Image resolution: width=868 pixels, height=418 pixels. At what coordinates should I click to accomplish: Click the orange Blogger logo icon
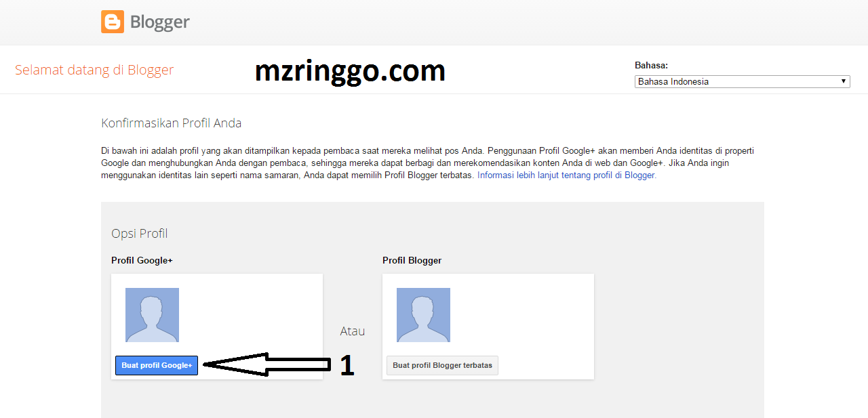coord(113,22)
